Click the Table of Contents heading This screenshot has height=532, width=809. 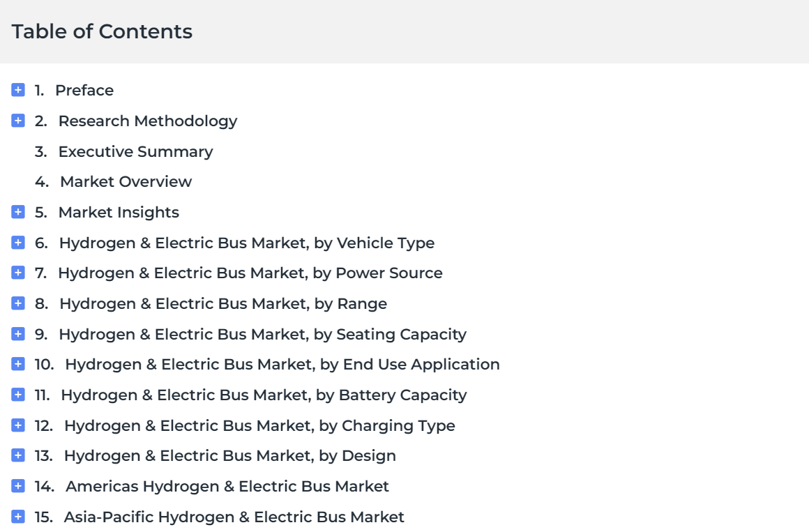102,31
